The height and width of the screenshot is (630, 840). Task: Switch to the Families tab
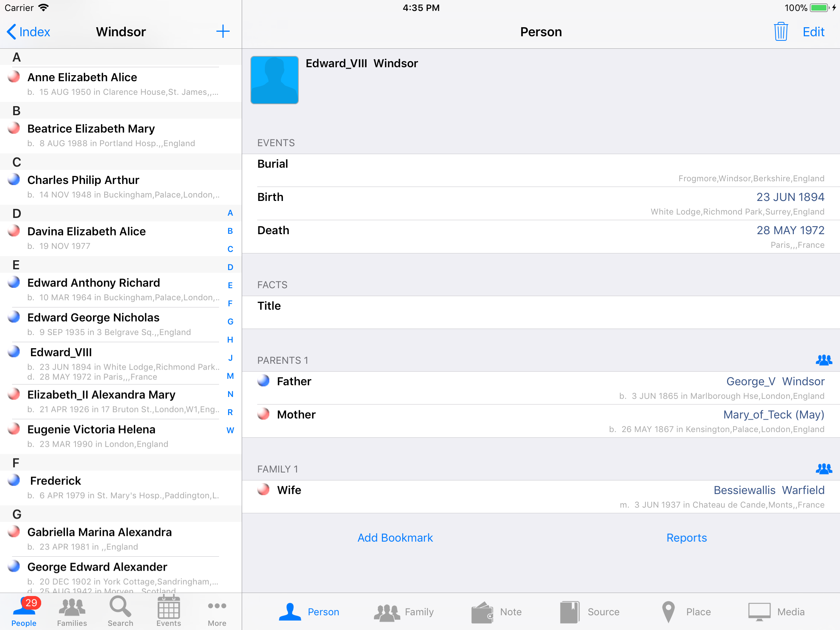pyautogui.click(x=72, y=611)
